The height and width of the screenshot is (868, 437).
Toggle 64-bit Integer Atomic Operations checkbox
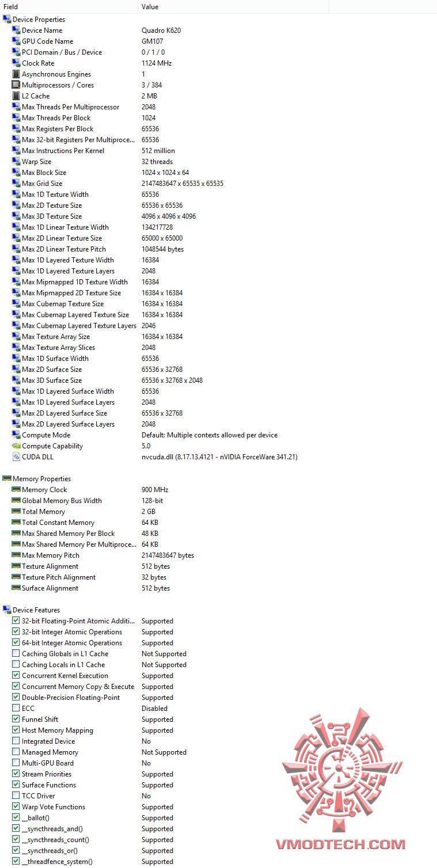(x=16, y=642)
